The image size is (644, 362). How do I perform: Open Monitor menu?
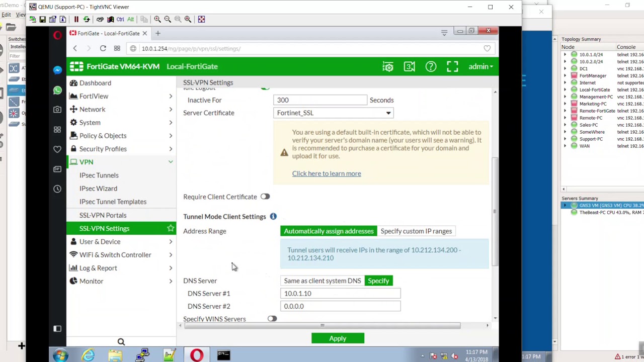coord(121,281)
